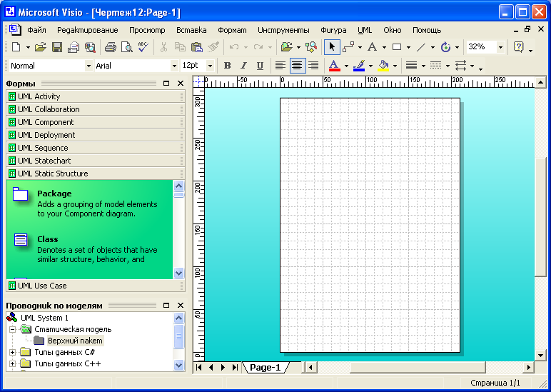
Task: Open the Font Color dropdown arrow
Action: pos(346,66)
